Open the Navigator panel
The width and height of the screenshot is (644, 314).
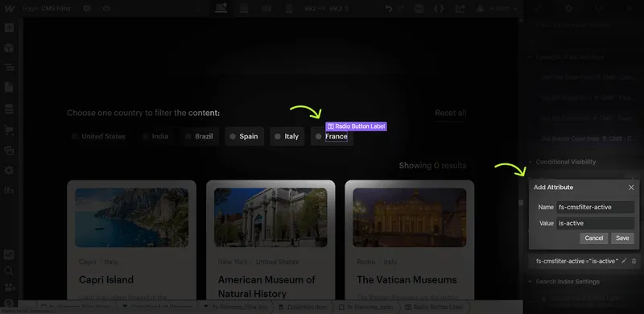(9, 68)
